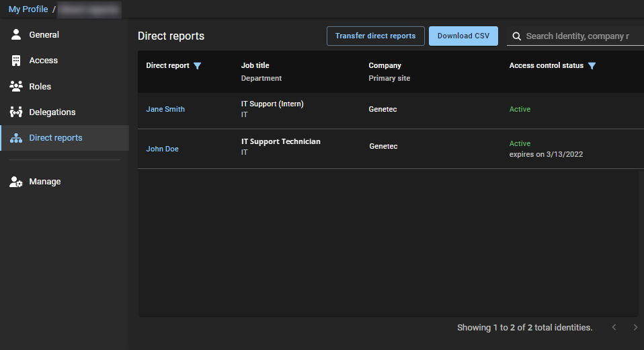Click IT Support (Intern) job title

(x=272, y=104)
